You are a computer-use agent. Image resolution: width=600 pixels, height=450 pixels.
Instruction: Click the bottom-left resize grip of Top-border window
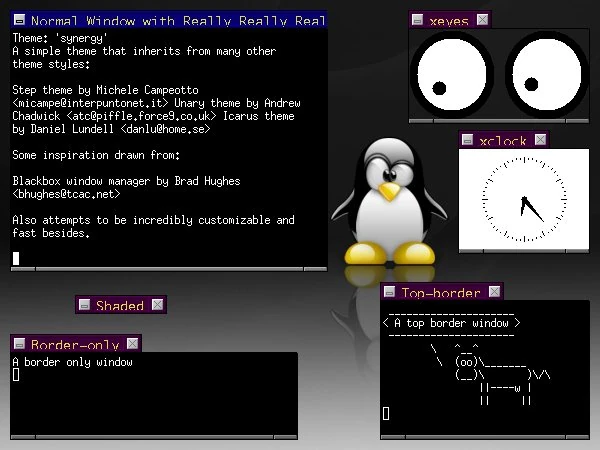click(393, 437)
